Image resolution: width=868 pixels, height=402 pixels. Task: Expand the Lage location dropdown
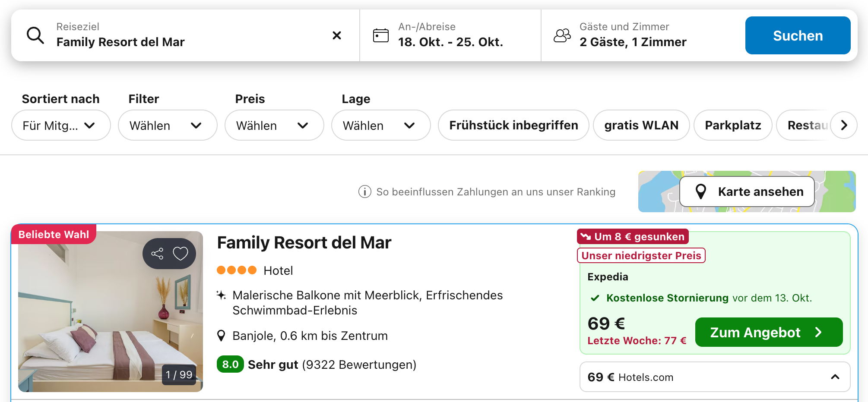point(381,125)
